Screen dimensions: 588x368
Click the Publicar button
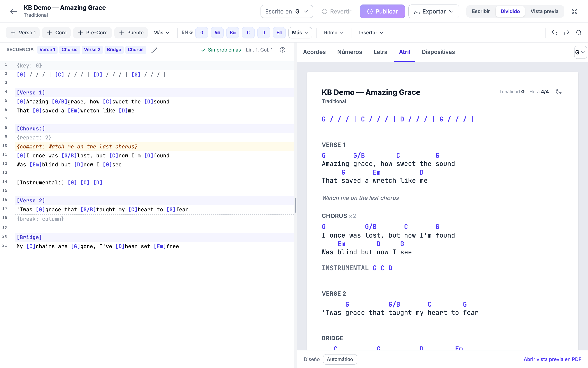click(x=382, y=11)
